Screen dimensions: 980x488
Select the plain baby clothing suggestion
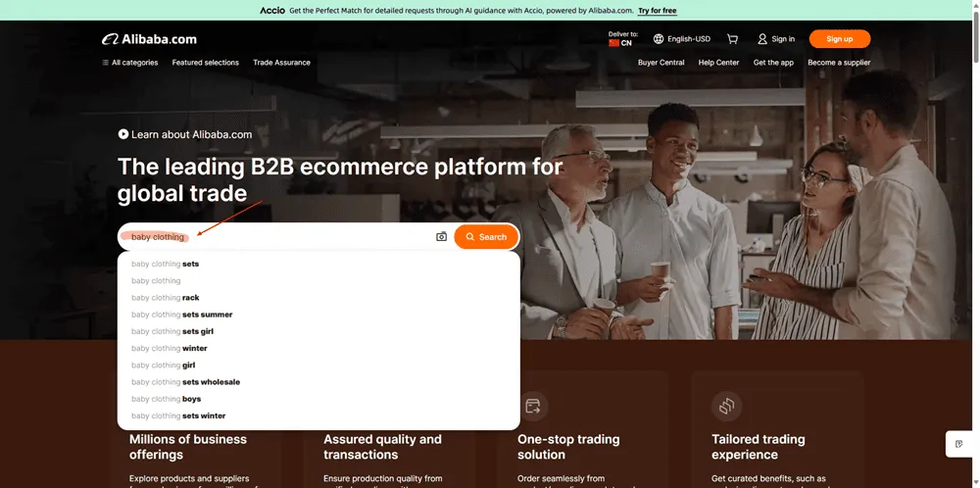pyautogui.click(x=318, y=280)
